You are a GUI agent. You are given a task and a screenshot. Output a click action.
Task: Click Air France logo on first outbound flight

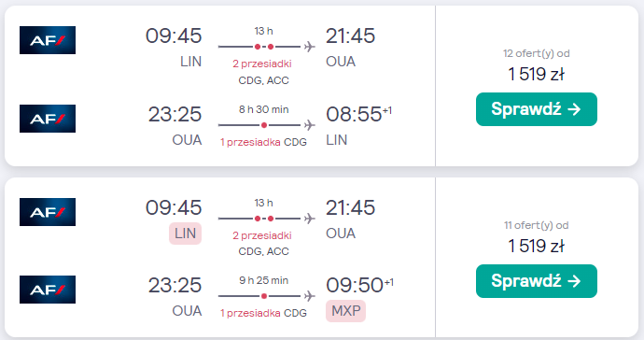(x=48, y=40)
